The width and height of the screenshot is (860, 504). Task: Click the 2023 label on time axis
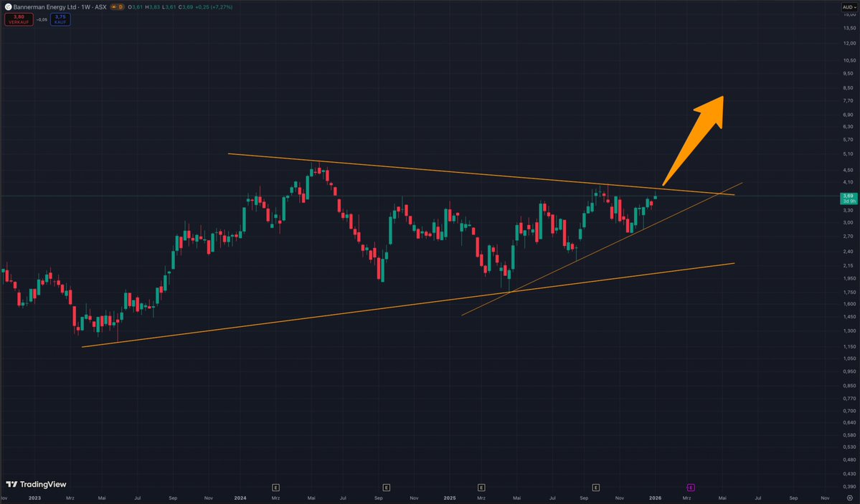(x=34, y=498)
